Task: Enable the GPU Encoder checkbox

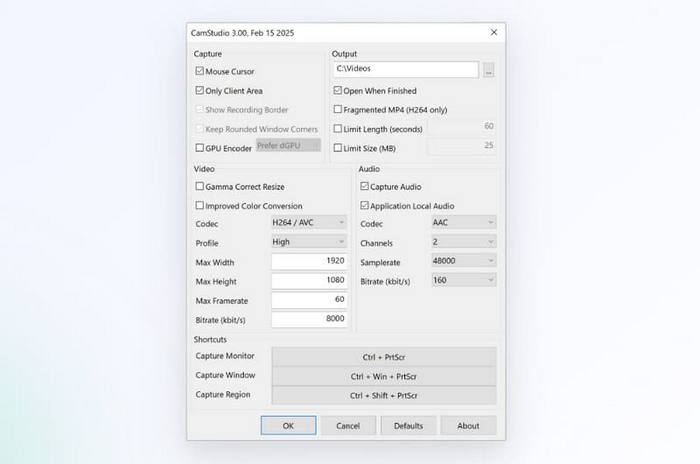Action: pos(200,148)
